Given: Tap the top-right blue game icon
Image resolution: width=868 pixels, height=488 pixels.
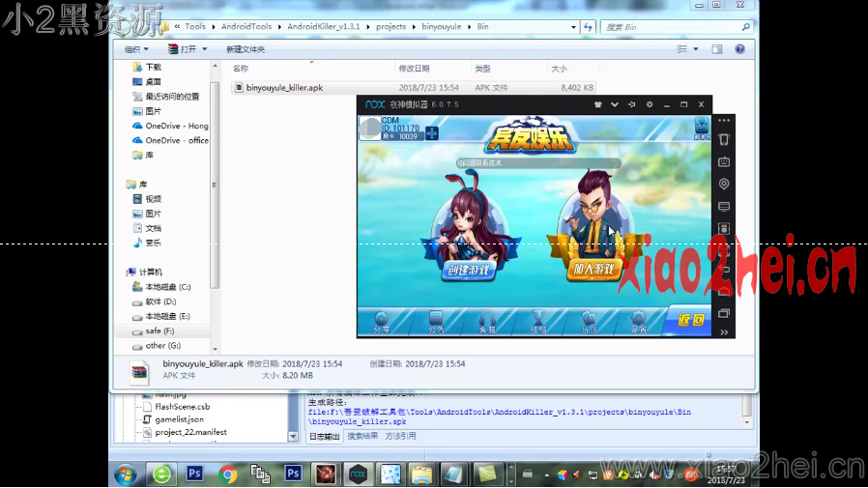Looking at the screenshot, I should point(702,128).
